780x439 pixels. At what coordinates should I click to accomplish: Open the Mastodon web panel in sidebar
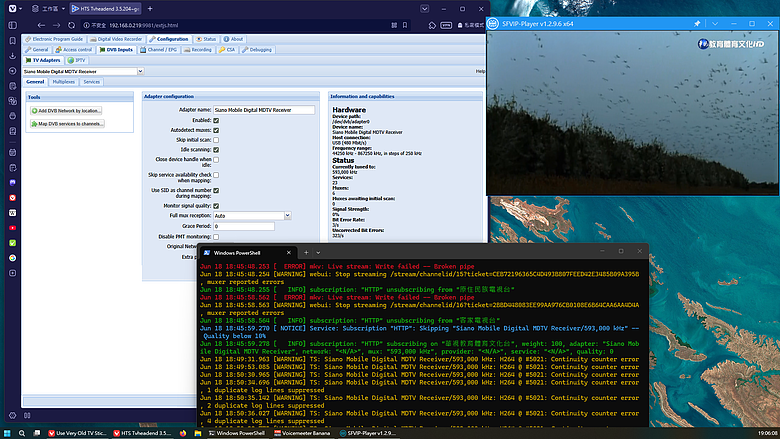click(12, 182)
